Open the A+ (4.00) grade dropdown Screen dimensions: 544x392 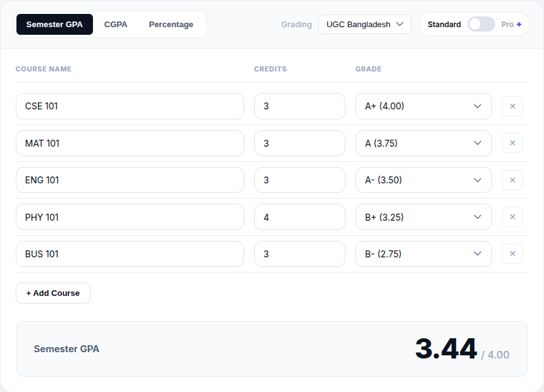click(x=423, y=106)
